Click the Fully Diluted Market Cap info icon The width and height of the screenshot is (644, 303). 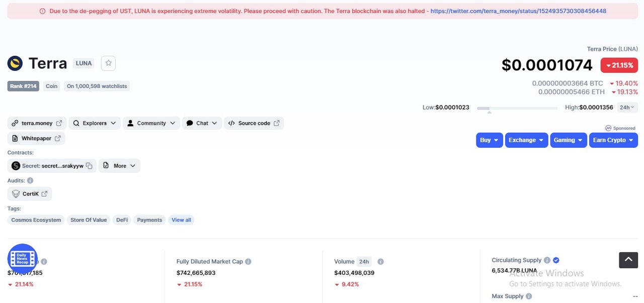248,262
